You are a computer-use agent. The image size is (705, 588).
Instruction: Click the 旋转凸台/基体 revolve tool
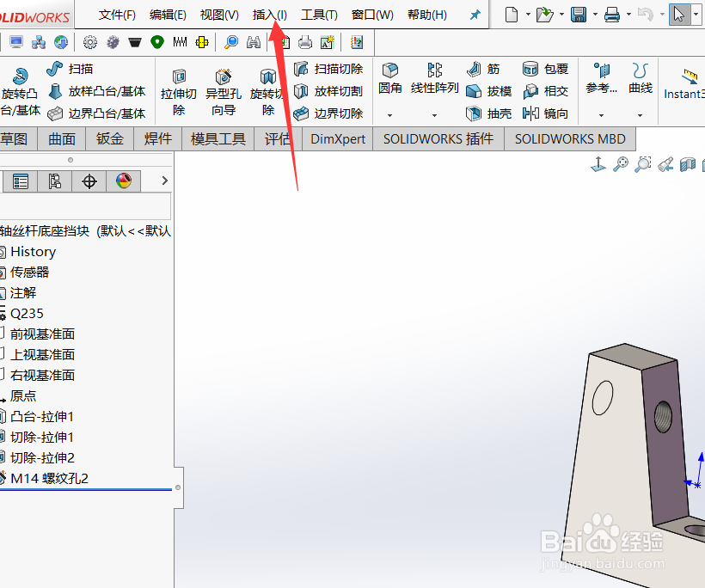point(21,92)
